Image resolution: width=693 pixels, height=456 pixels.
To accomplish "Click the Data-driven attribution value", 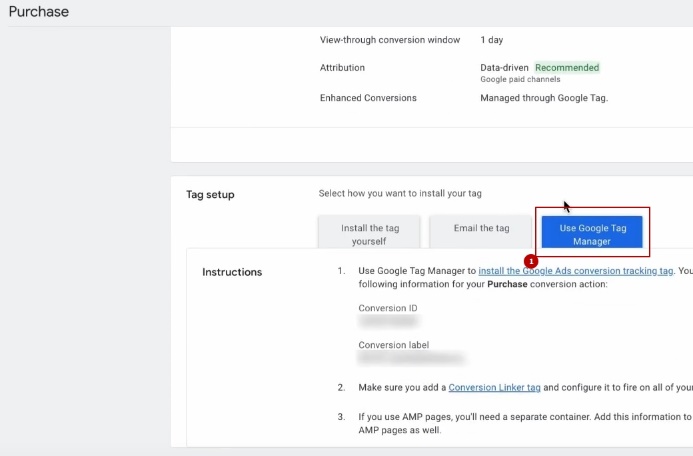I will pos(504,68).
